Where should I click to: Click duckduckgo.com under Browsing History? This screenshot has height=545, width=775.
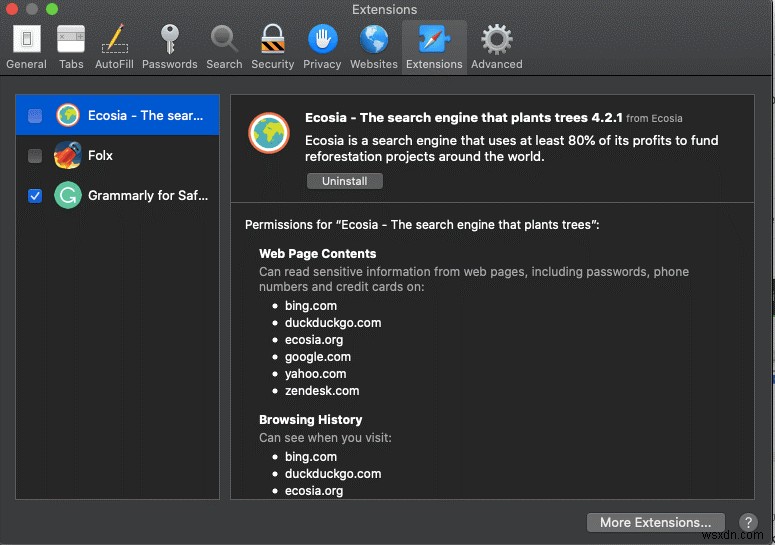coord(333,474)
